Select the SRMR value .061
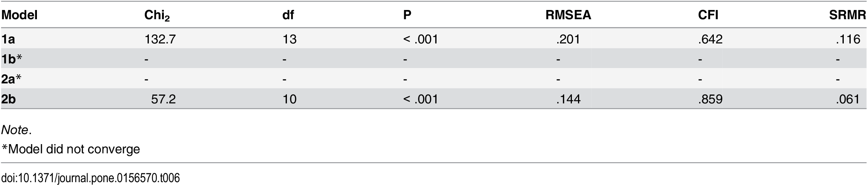The image size is (868, 186). [x=848, y=99]
